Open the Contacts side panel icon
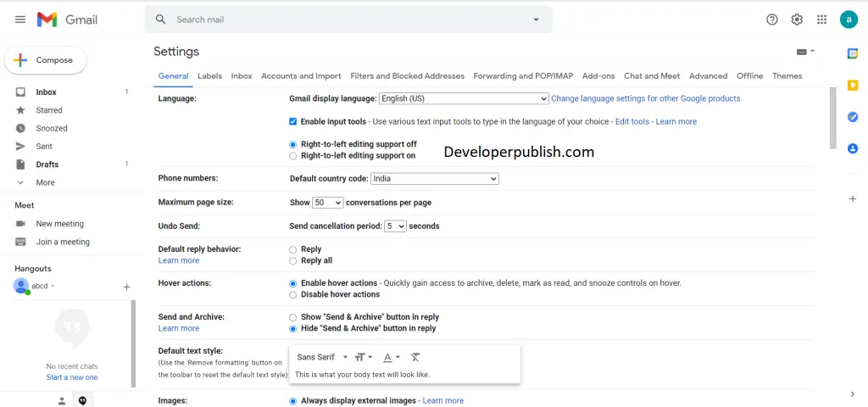Viewport: 868px width, 407px height. (853, 148)
